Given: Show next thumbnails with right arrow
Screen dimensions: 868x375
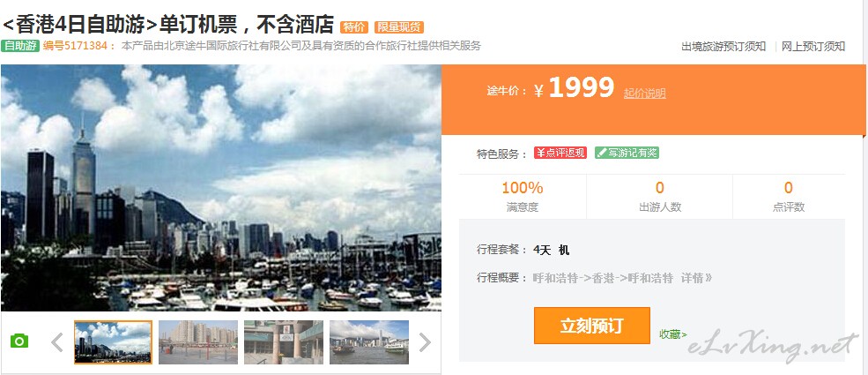Looking at the screenshot, I should pyautogui.click(x=425, y=342).
